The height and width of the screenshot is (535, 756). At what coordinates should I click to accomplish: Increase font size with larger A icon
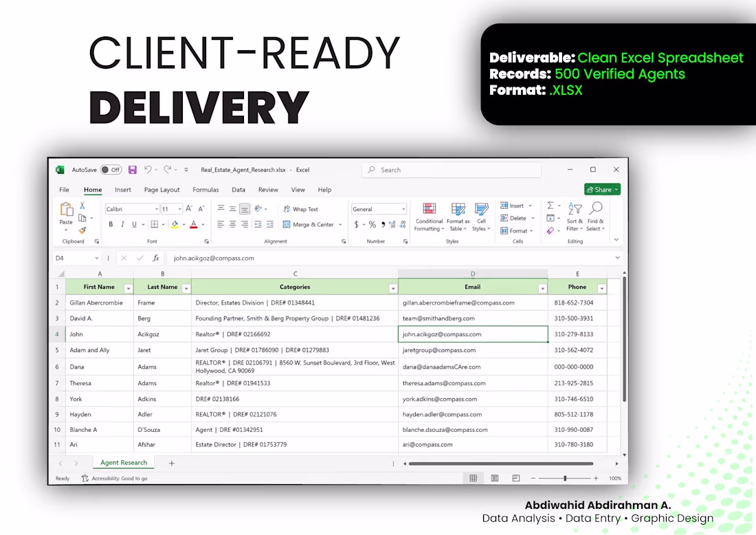click(x=189, y=208)
